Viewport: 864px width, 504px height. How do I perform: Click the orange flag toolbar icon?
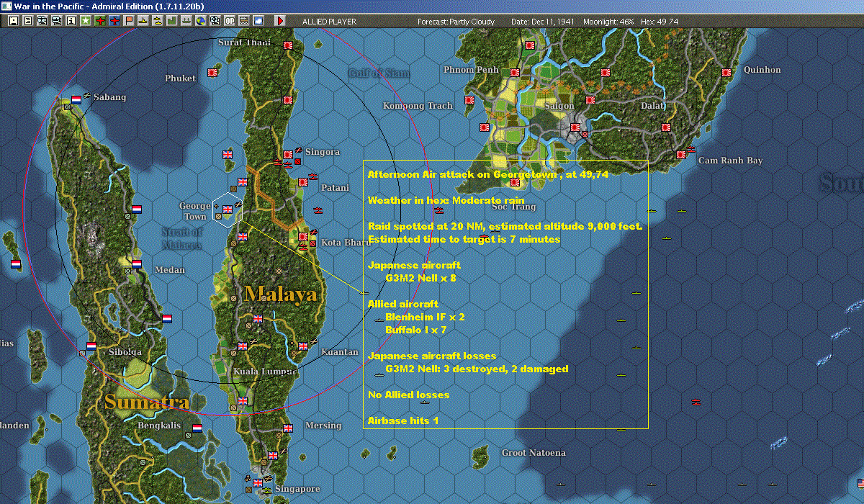[129, 21]
